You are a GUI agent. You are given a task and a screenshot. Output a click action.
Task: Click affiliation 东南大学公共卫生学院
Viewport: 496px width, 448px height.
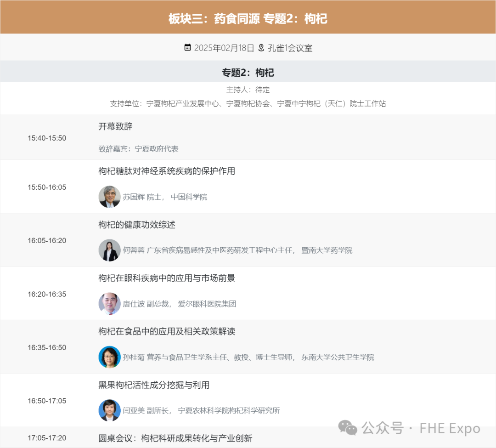338,357
